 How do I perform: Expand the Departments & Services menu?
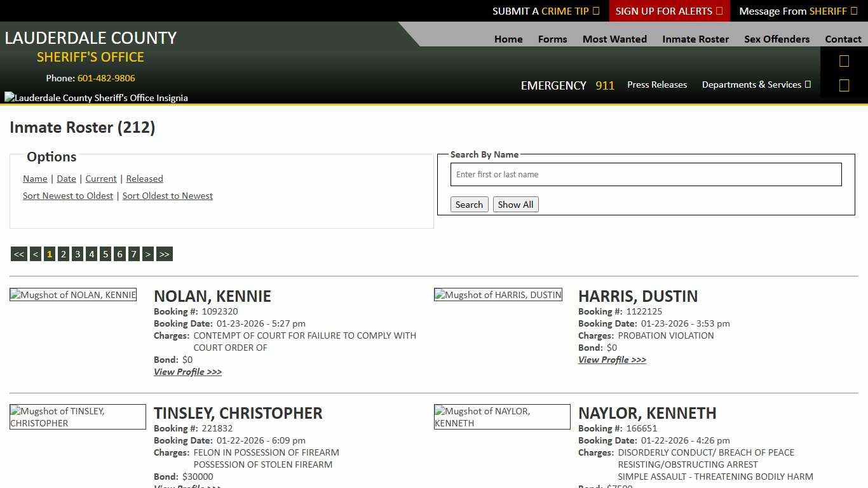point(756,85)
